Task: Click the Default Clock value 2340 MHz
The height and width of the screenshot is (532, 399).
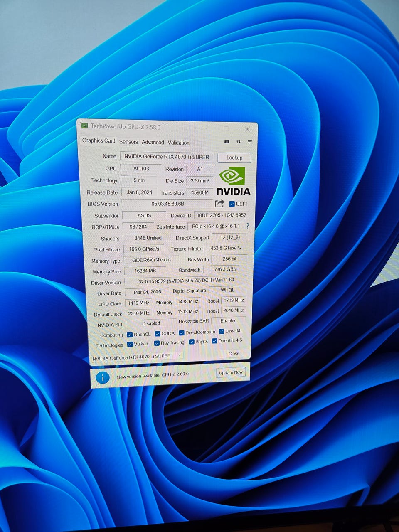Action: pyautogui.click(x=138, y=313)
